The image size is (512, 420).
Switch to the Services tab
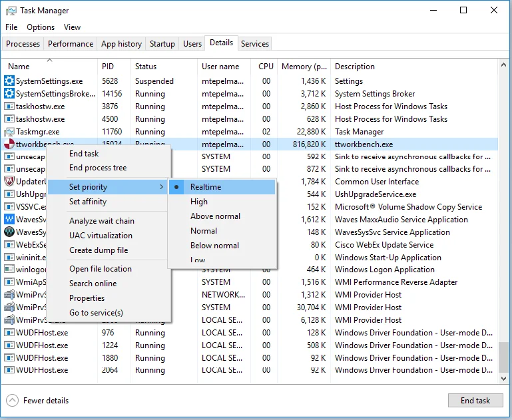(x=255, y=44)
